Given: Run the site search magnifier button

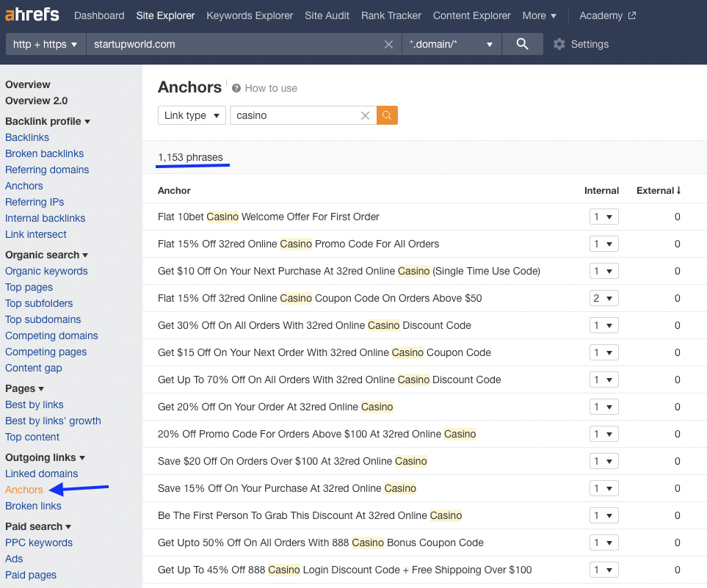Looking at the screenshot, I should (522, 44).
